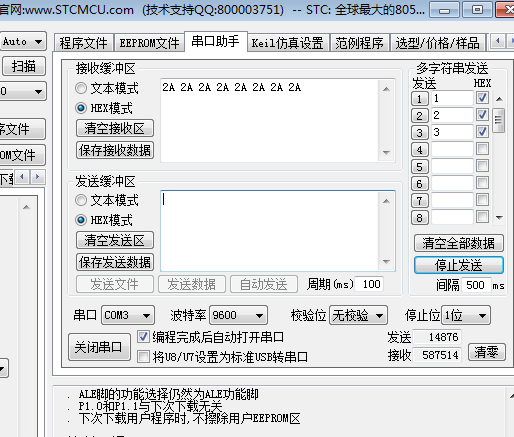Viewport: 514px width, 437px height.
Task: Click numbered send button 8
Action: coord(420,218)
